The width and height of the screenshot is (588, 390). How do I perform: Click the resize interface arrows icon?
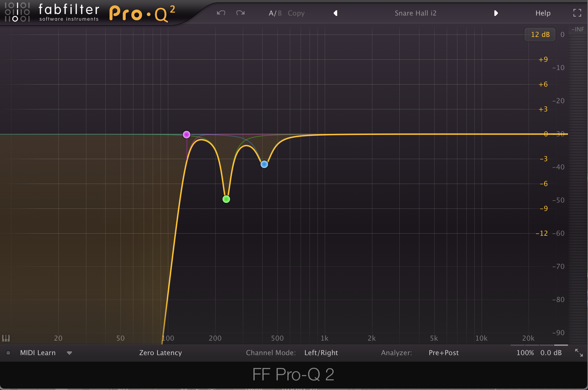(579, 353)
